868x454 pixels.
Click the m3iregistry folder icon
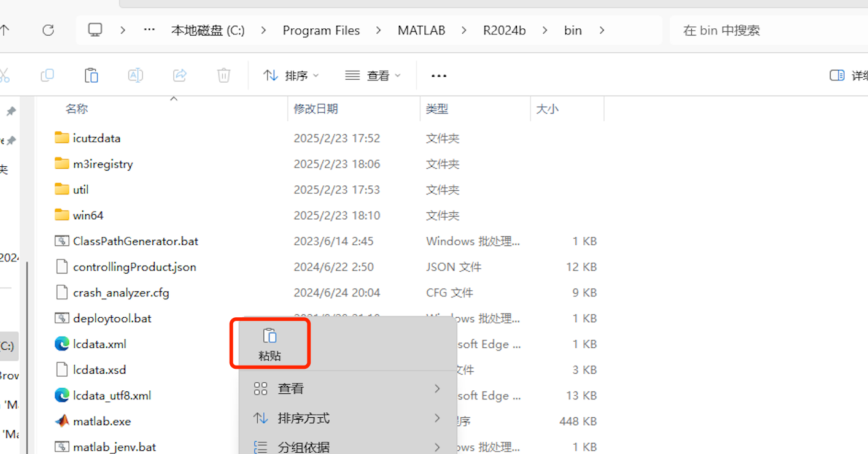(x=62, y=163)
